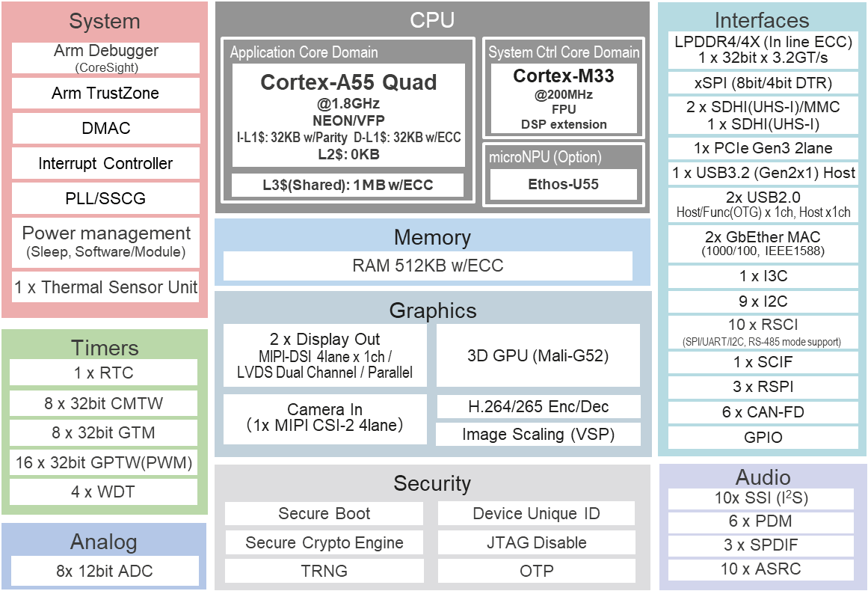868x591 pixels.
Task: Select the RAM 512KB w/ECC block
Action: click(x=428, y=266)
